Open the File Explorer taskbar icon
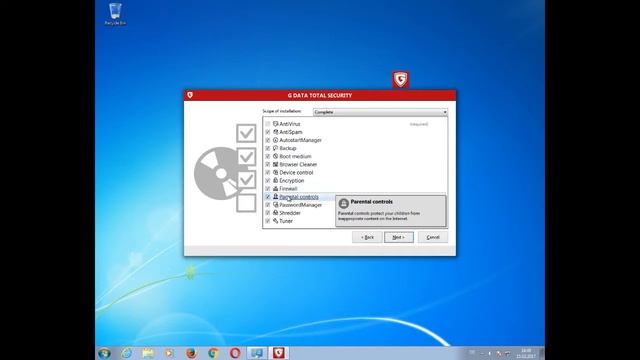This screenshot has width=640, height=360. pos(148,353)
